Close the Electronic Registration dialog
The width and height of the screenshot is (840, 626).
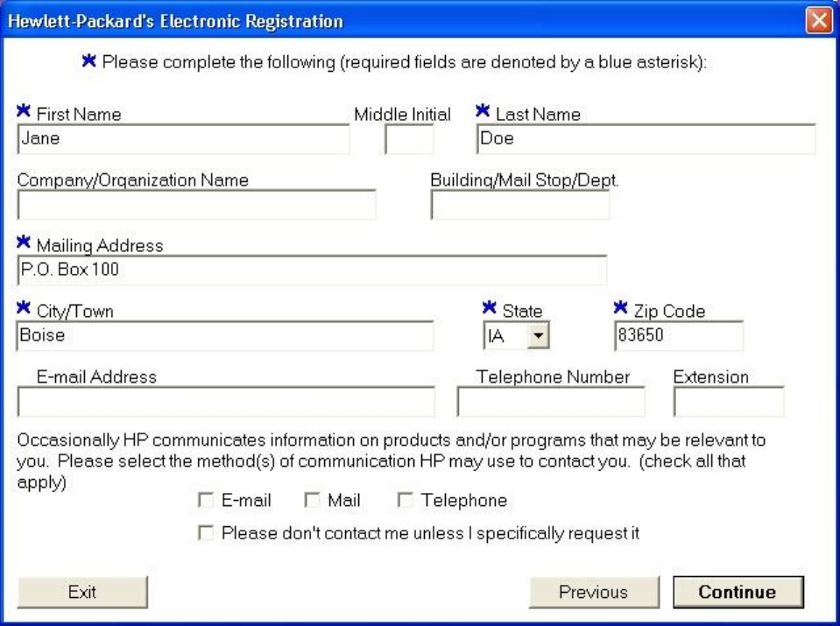click(x=819, y=21)
